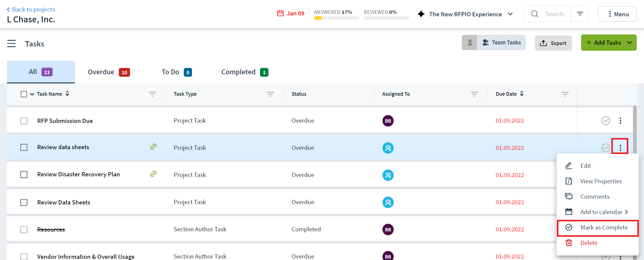Click the Team Tasks button
The height and width of the screenshot is (260, 644).
pos(501,43)
